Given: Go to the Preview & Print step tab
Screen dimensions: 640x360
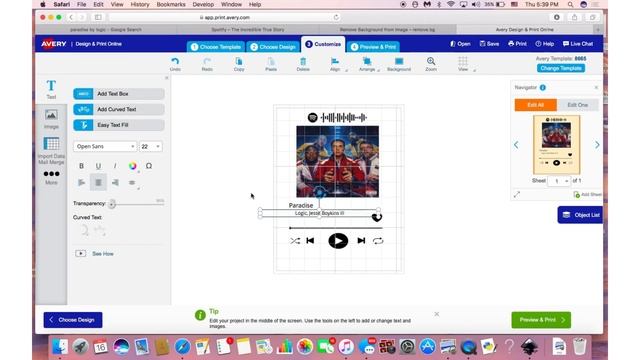Looking at the screenshot, I should coord(373,47).
